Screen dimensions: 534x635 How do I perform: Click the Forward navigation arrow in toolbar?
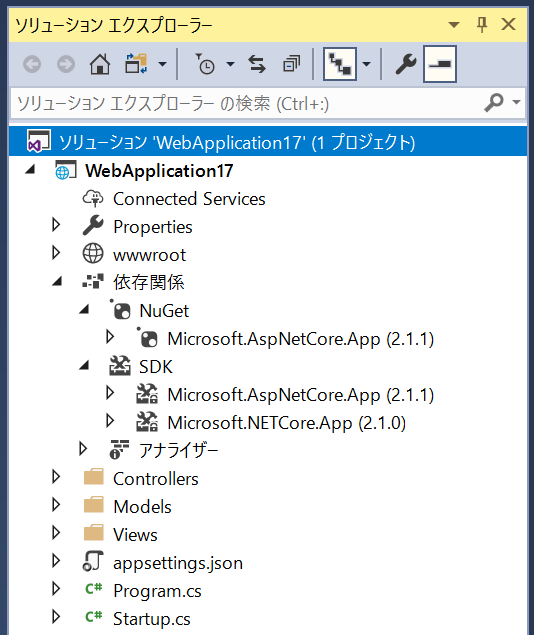[x=66, y=64]
